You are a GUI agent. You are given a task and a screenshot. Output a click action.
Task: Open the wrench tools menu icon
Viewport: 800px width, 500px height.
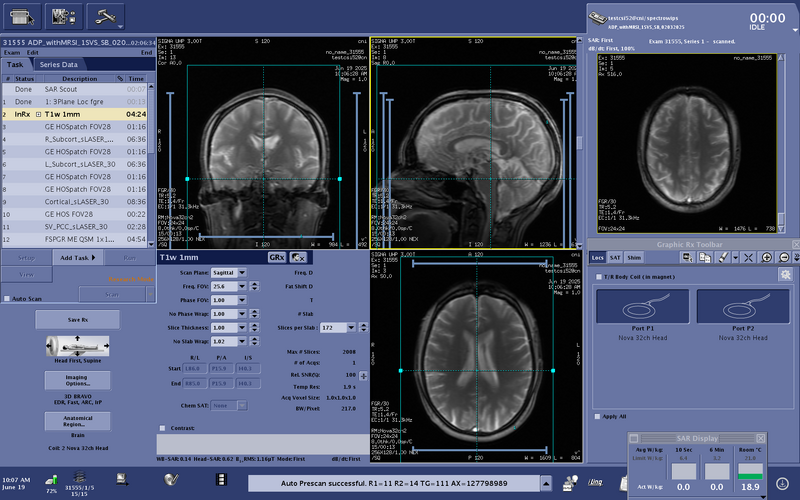tap(106, 17)
